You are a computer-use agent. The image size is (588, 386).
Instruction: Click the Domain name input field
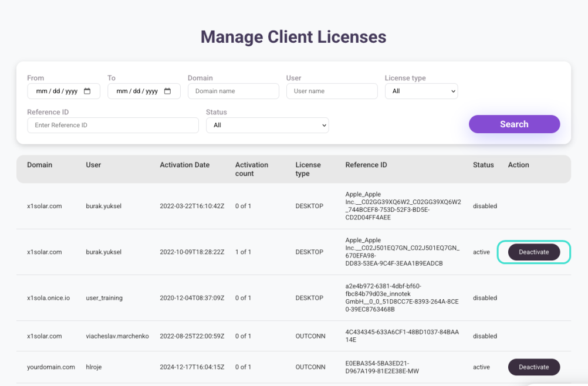[233, 91]
